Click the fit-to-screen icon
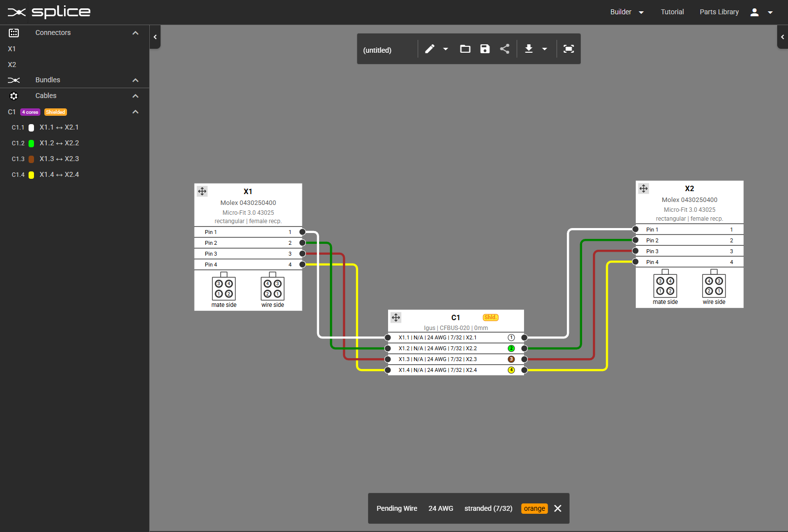Viewport: 788px width, 532px height. [569, 49]
